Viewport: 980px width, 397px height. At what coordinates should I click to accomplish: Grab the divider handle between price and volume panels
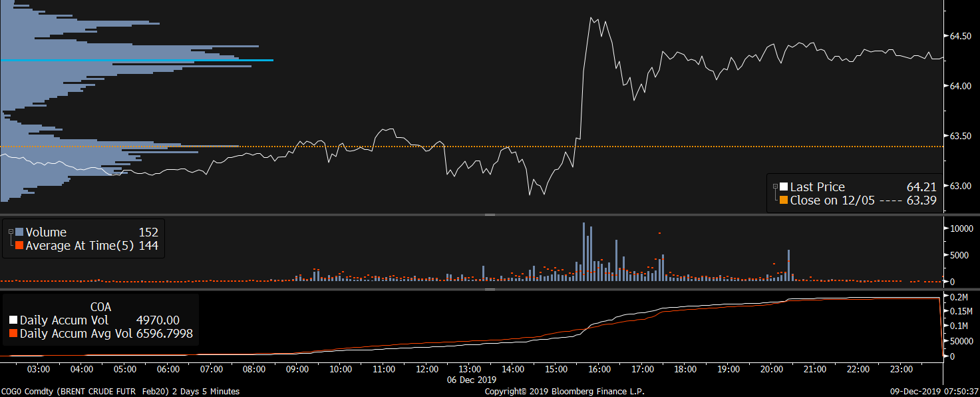pos(490,214)
